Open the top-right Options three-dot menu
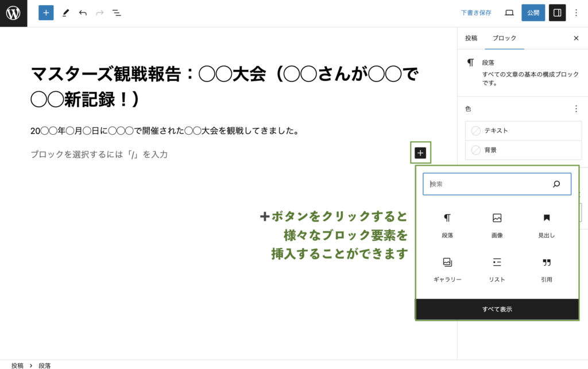 pyautogui.click(x=577, y=13)
